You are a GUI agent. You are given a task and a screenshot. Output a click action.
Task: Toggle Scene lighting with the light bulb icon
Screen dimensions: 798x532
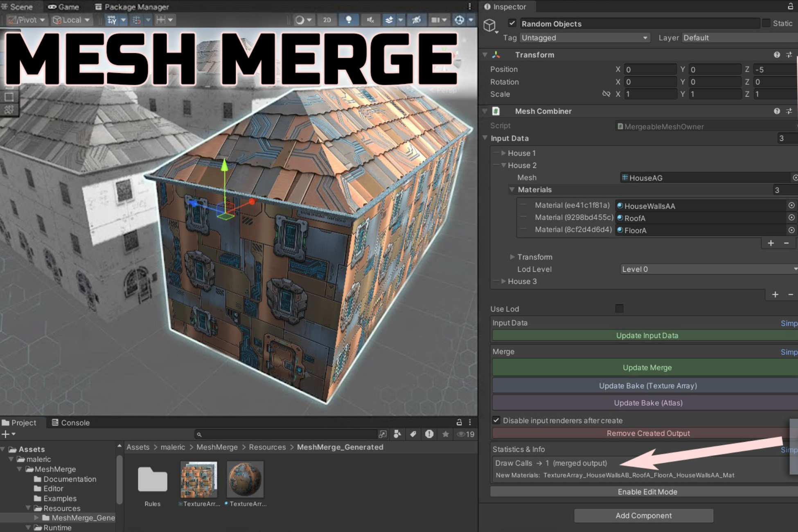[x=348, y=20]
